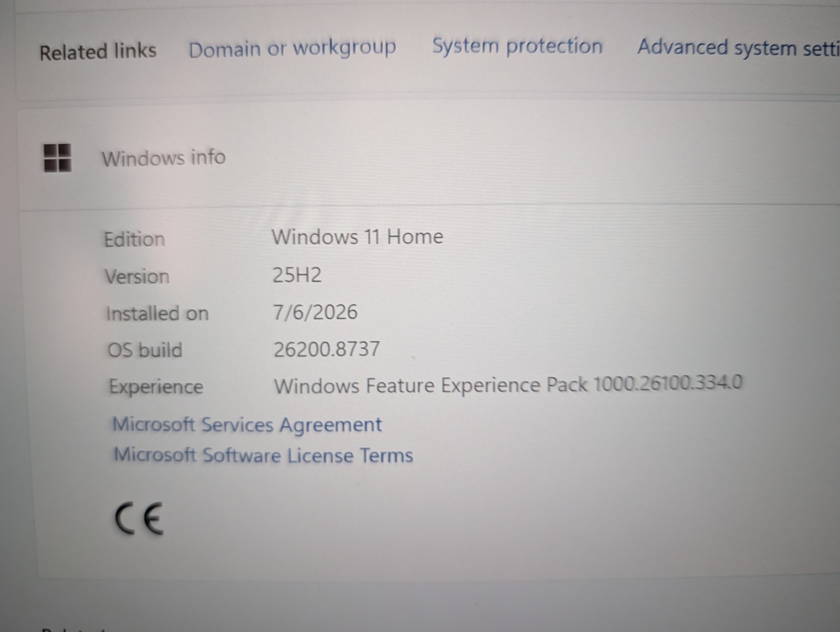Select the OS build number 26200.8737
The width and height of the screenshot is (840, 632).
click(x=327, y=349)
